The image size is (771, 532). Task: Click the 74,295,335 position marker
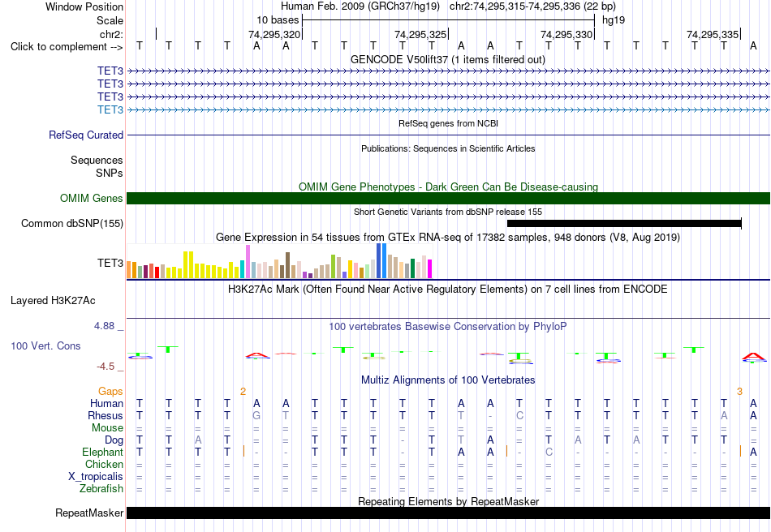pos(713,34)
